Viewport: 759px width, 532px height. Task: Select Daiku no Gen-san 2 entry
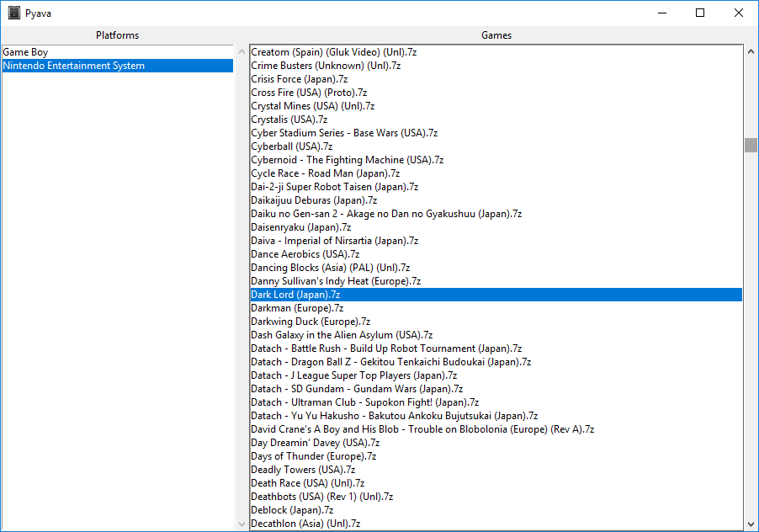[496, 214]
